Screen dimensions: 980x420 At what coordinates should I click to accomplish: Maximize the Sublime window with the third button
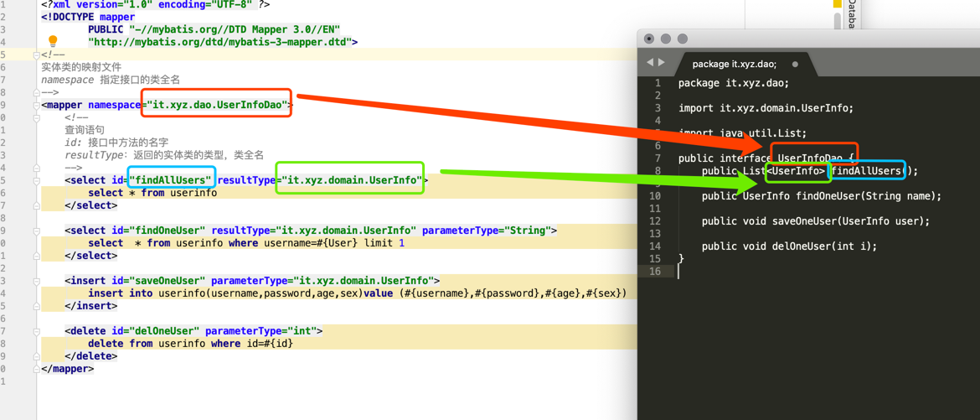pos(683,39)
